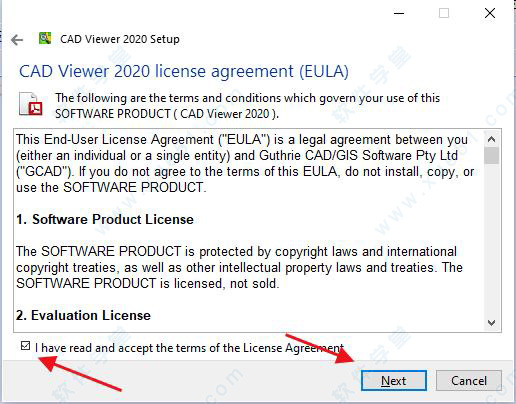Click the 'CAD Viewer 2020 Setup' title text
516x404 pixels.
tap(120, 39)
